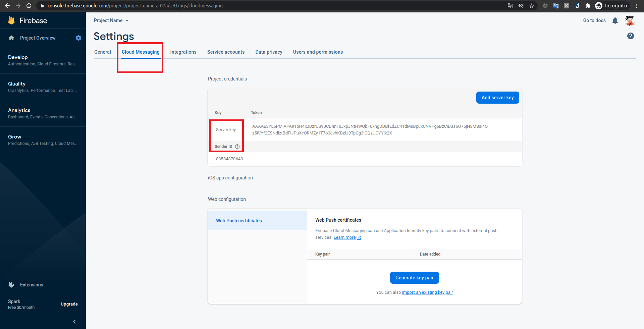Click the Upgrade plan button
The image size is (644, 329).
pyautogui.click(x=69, y=304)
